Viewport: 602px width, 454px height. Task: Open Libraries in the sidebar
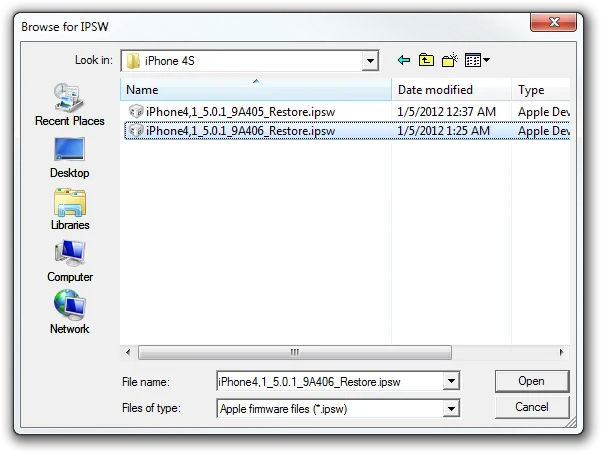69,209
